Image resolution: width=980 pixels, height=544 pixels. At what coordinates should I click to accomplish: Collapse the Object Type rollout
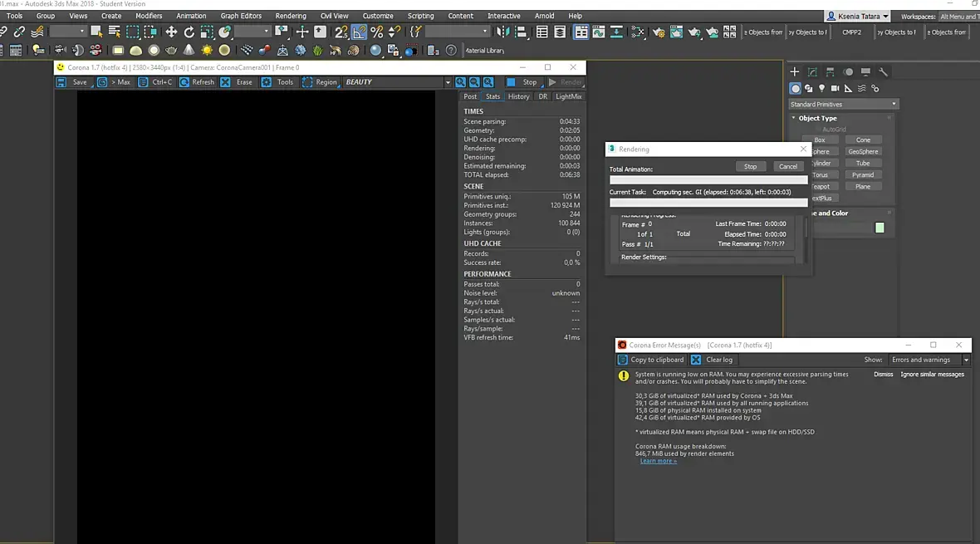tap(817, 118)
